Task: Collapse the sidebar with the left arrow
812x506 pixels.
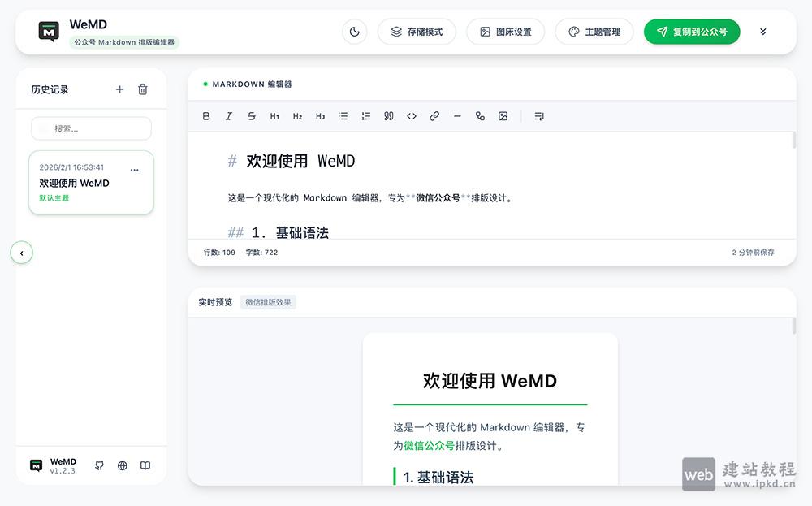Action: (x=21, y=253)
